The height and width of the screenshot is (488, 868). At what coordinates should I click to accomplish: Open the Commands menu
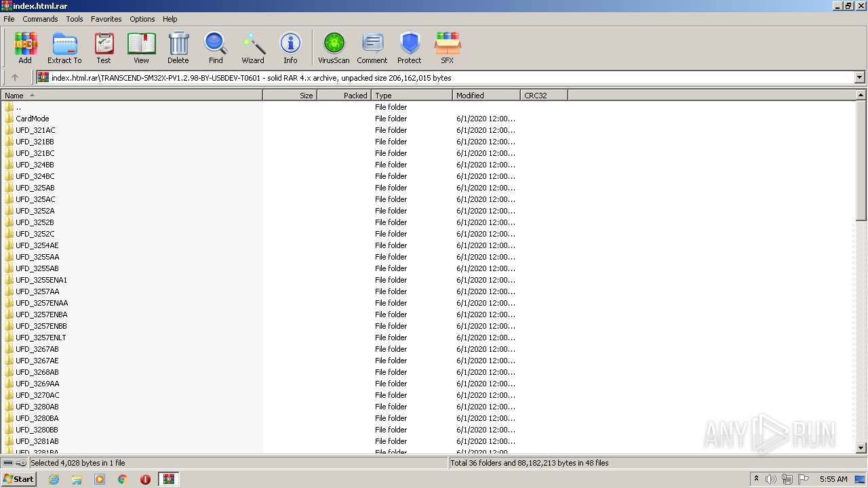pos(40,19)
